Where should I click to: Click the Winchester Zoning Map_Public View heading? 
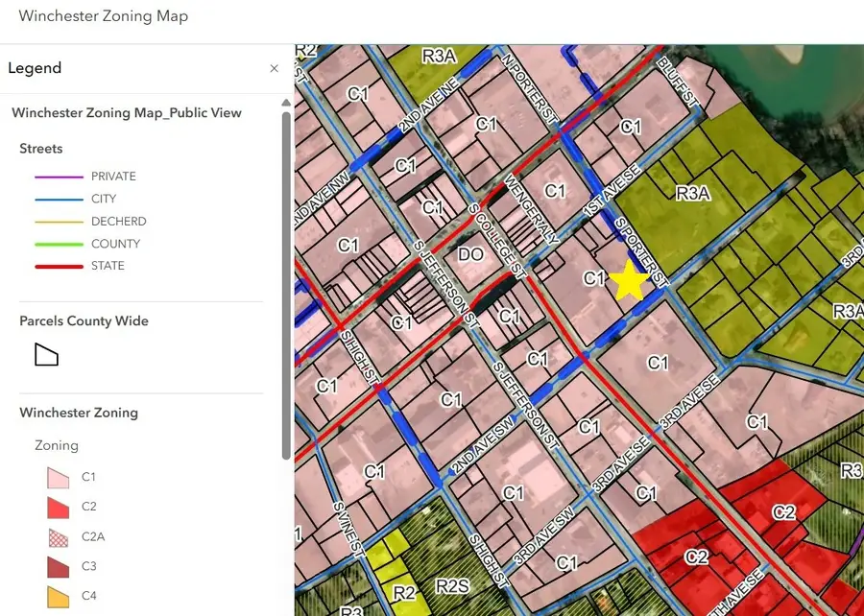point(127,113)
